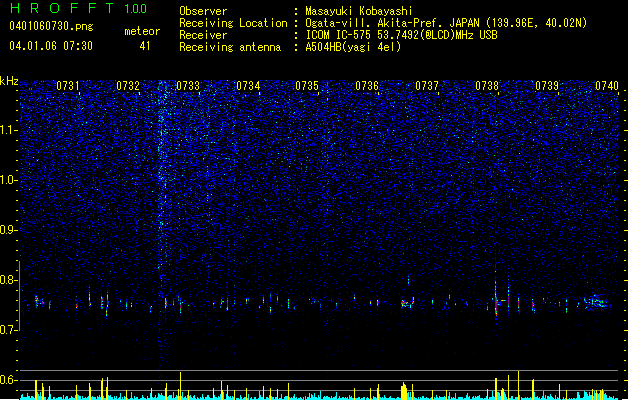The image size is (629, 400).
Task: Click the 0740 time marker
Action: [x=607, y=86]
